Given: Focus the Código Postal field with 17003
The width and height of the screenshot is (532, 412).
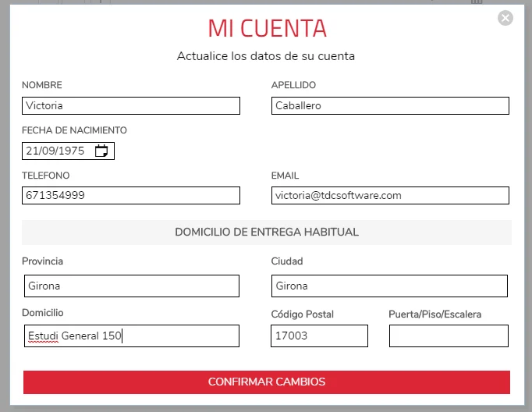Looking at the screenshot, I should [x=319, y=336].
